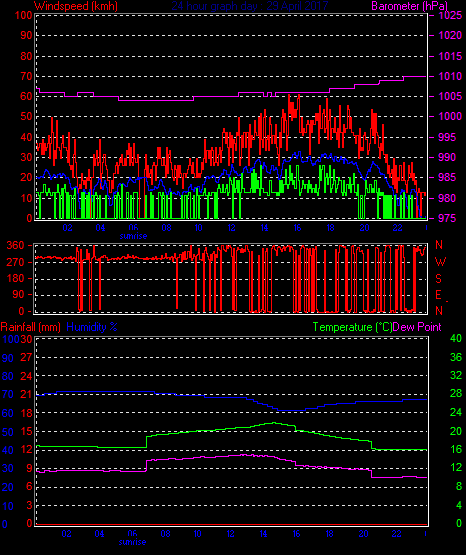Click windspeed axis value 80

(x=27, y=56)
